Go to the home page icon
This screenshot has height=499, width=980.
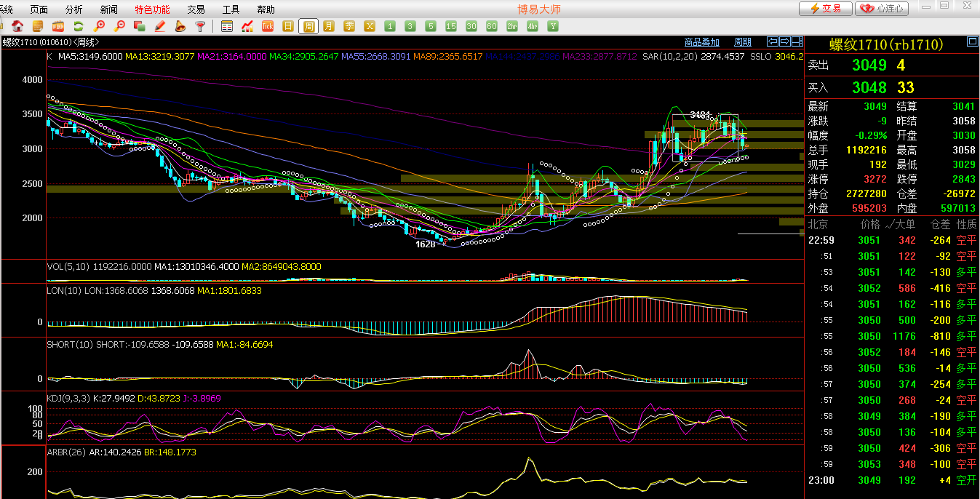coord(18,26)
